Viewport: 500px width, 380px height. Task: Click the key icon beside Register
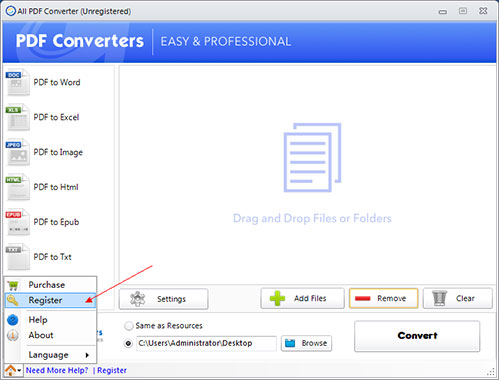[13, 300]
